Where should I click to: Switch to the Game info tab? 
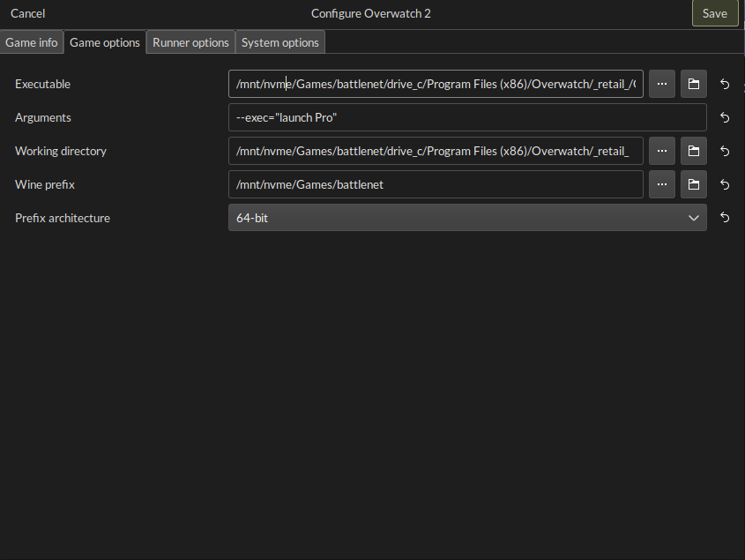pos(32,42)
